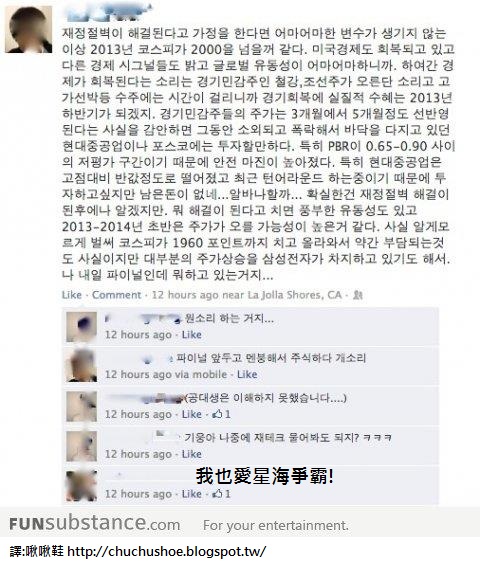Open the first commenter's avatar thumbnail
480x562 pixels.
(x=81, y=327)
